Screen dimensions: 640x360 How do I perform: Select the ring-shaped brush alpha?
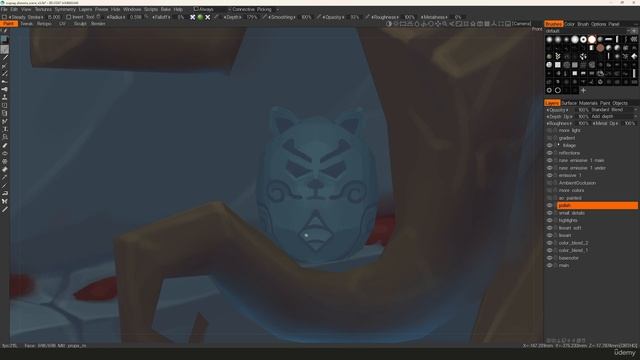point(583,39)
